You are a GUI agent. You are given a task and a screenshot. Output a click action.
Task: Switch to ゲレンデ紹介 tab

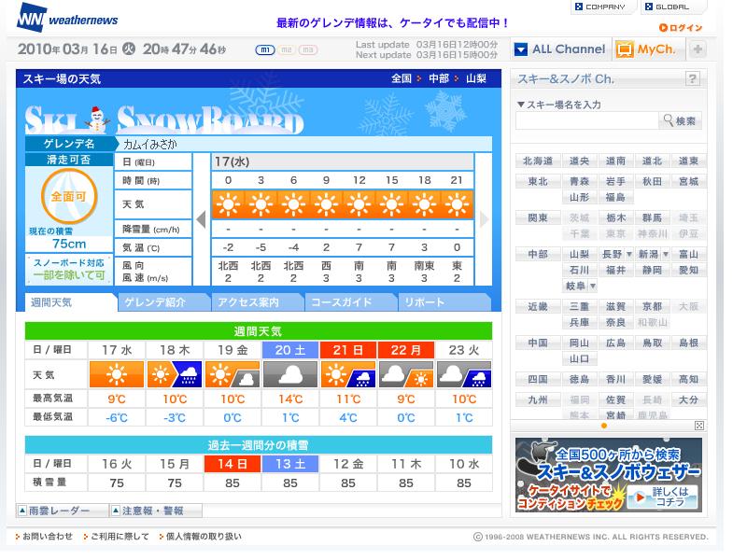pyautogui.click(x=163, y=302)
